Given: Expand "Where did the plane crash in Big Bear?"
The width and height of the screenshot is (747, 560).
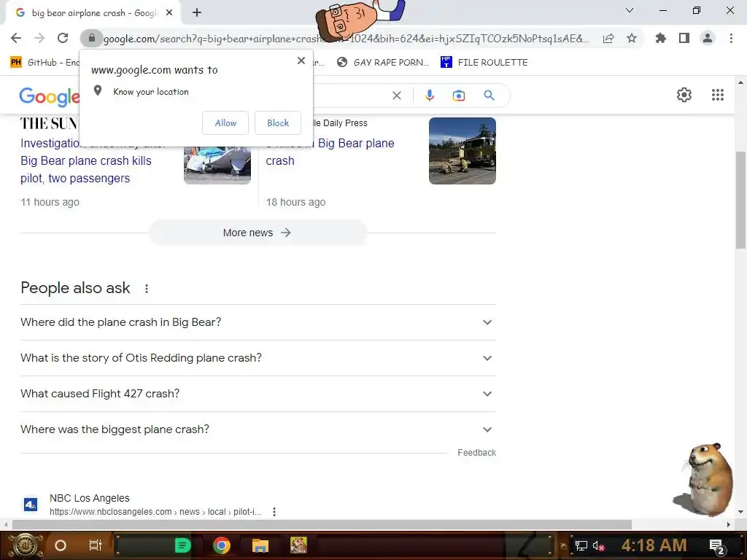Looking at the screenshot, I should [258, 322].
